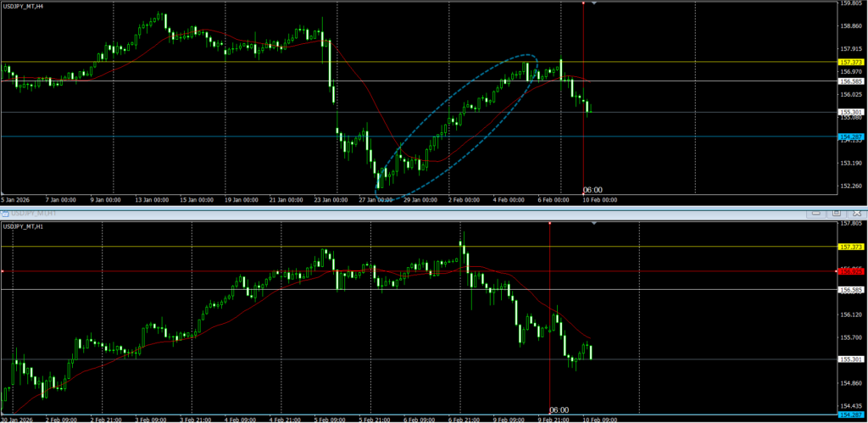
Task: Click the chart shift triangle on H1 chart
Action: click(x=593, y=224)
